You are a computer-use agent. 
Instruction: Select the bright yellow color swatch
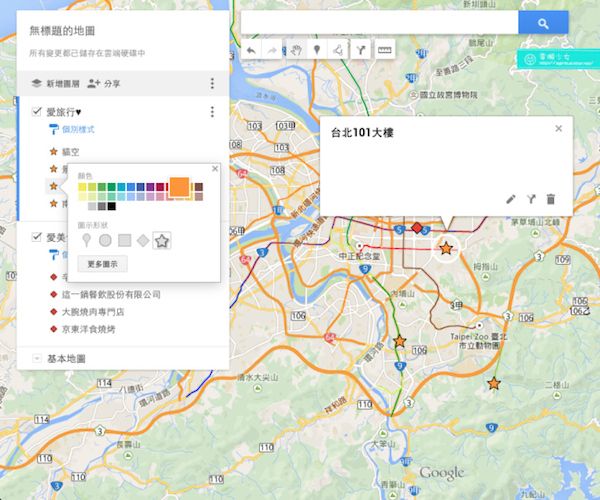pyautogui.click(x=82, y=187)
